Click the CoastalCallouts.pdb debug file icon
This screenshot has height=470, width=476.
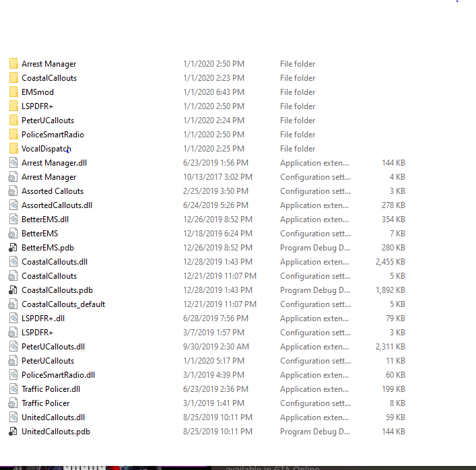click(13, 290)
